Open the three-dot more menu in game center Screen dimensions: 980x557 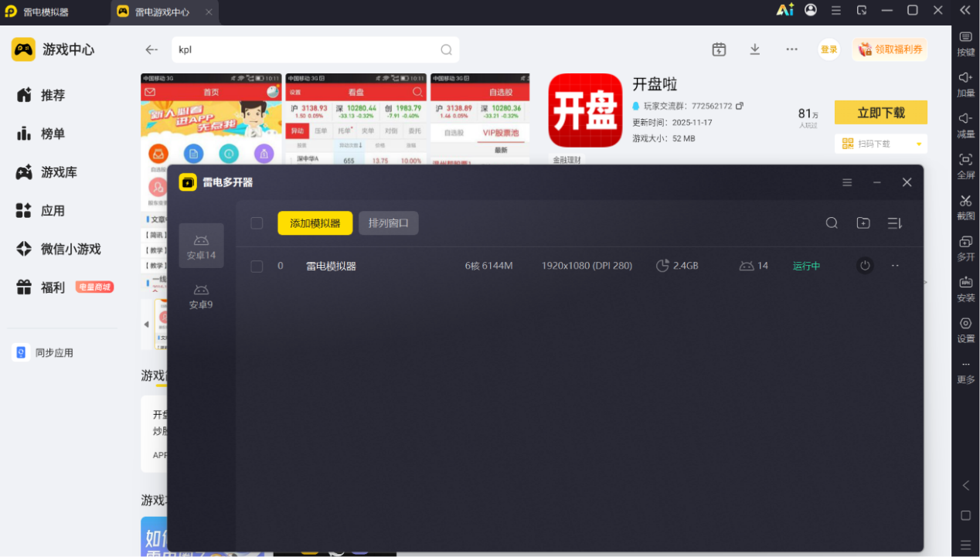coord(791,49)
